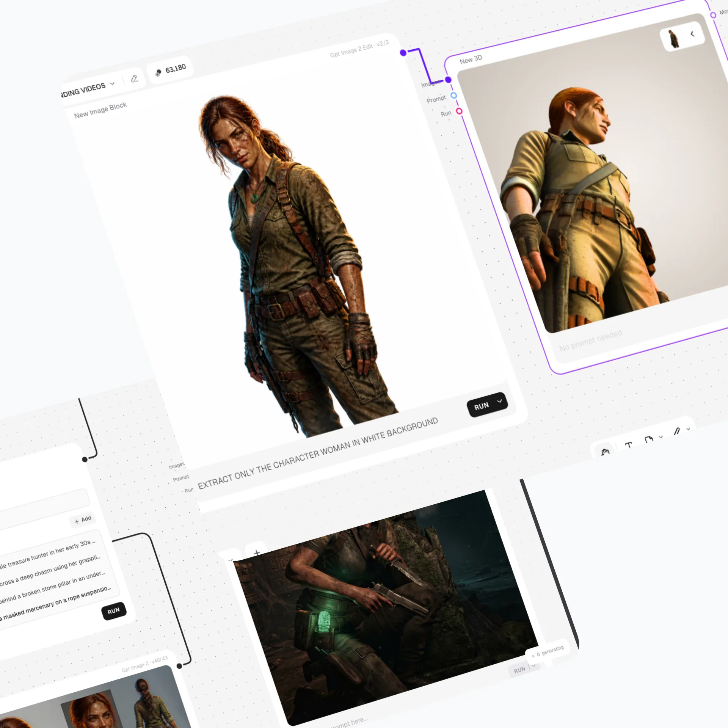Click the 'New 3D' block title

pos(471,59)
